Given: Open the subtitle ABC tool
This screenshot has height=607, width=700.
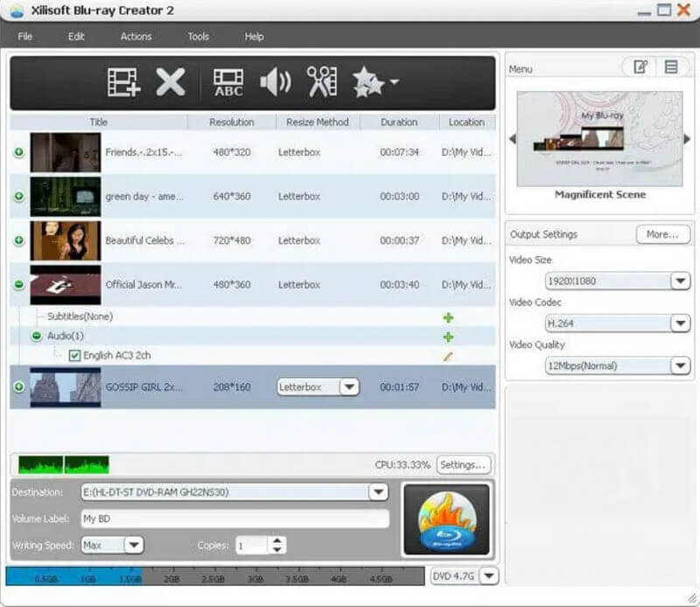Looking at the screenshot, I should point(228,82).
